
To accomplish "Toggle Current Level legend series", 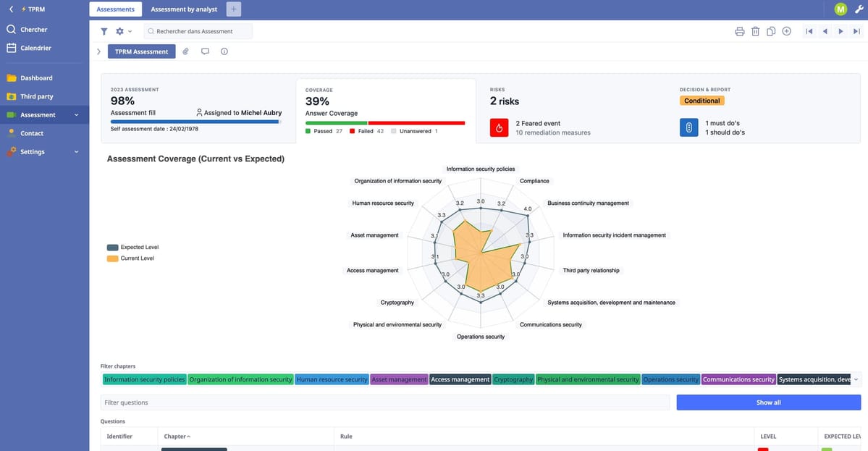I will click(x=130, y=258).
